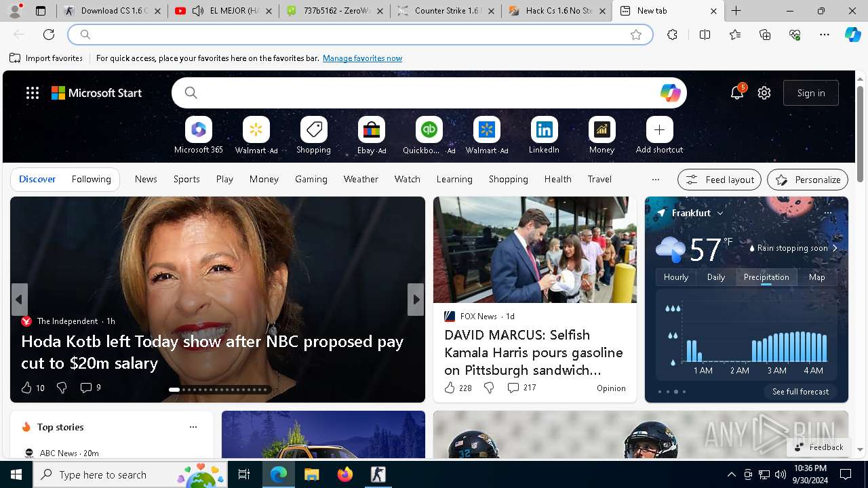
Task: Open the Microsoft 365 shortcut
Action: (199, 136)
